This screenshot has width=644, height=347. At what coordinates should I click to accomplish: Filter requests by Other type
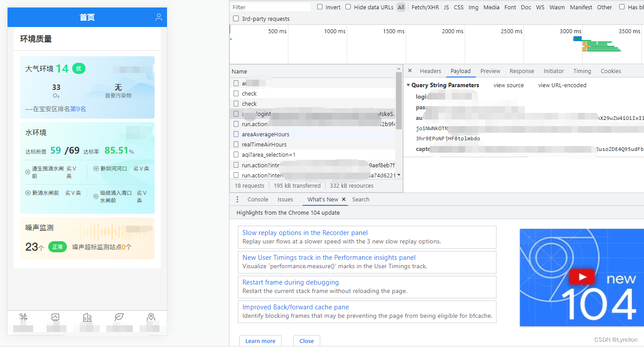click(x=605, y=7)
